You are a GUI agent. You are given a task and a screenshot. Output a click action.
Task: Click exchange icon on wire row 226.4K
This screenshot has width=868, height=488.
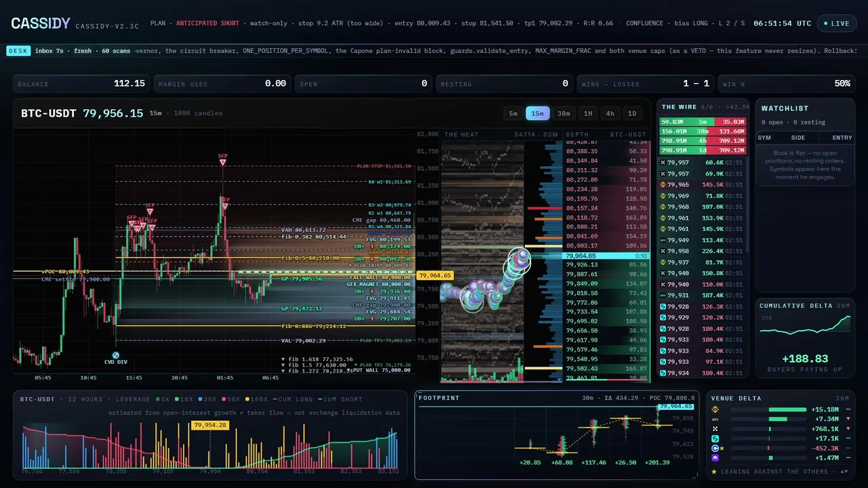click(663, 251)
